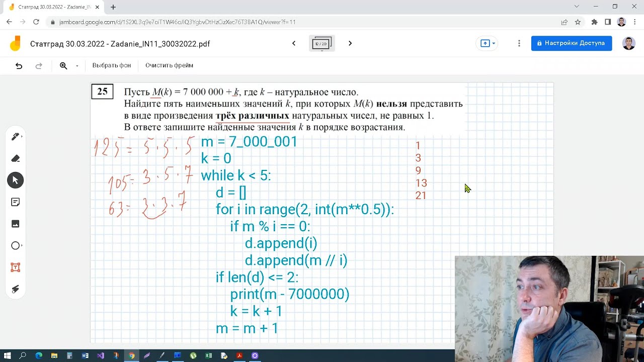Click the code line m = 7_000_001
Viewport: 644px width, 362px height.
[x=249, y=142]
